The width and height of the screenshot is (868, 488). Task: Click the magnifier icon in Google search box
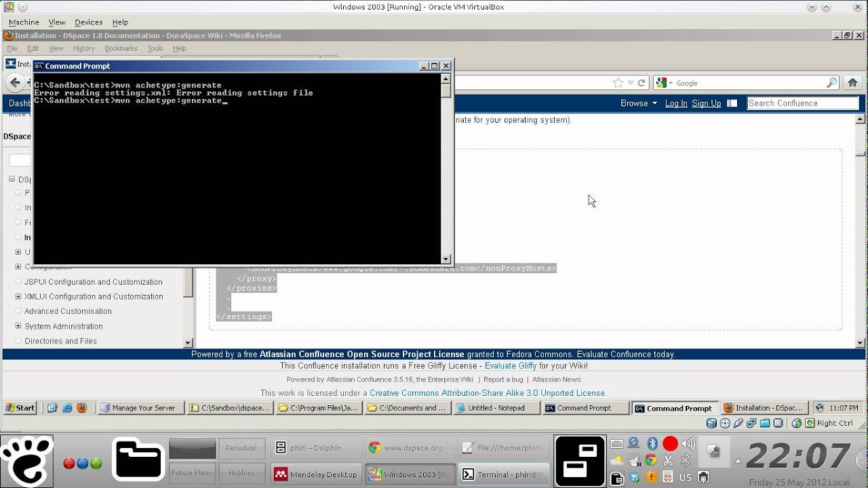[x=832, y=83]
